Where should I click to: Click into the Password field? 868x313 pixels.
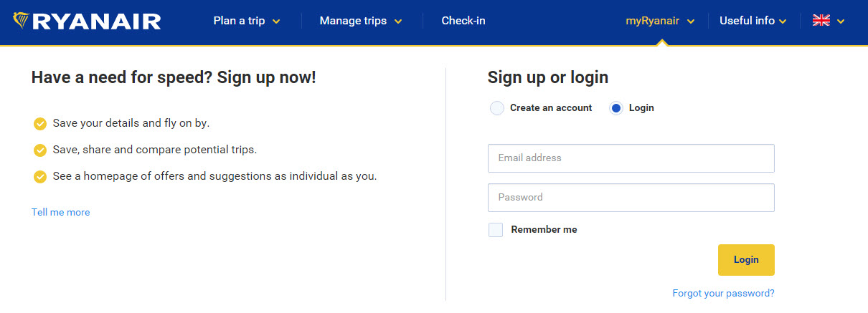point(631,198)
